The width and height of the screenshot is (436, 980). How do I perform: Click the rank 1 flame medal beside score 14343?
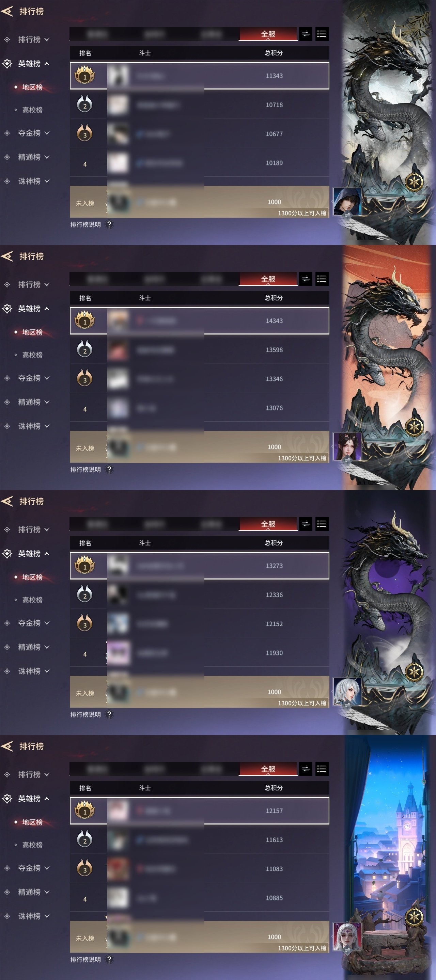(x=84, y=320)
